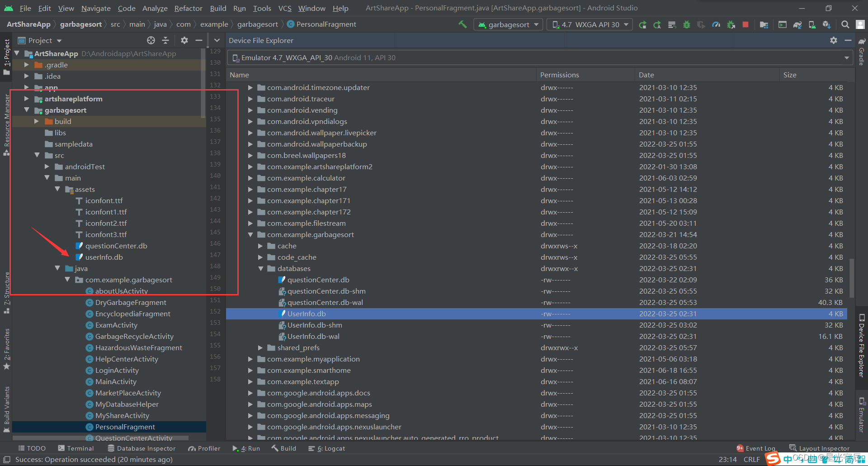Viewport: 868px width, 466px height.
Task: Click the tool windows quick access icon
Action: (7, 459)
